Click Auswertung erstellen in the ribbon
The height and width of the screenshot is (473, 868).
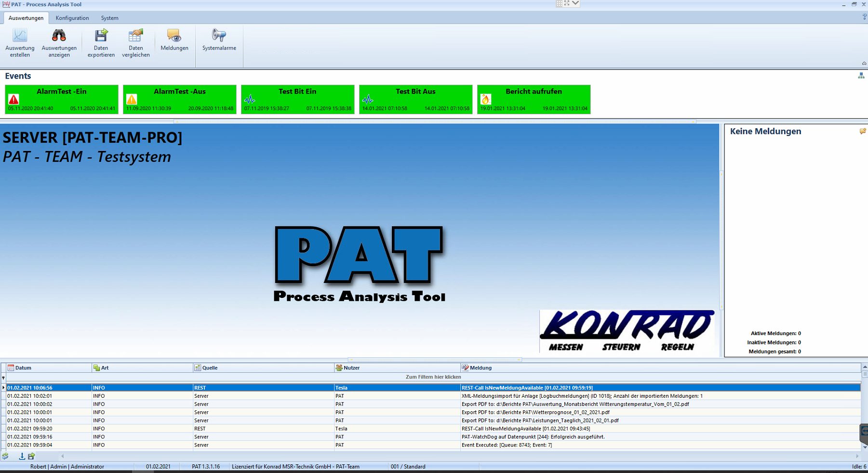20,42
